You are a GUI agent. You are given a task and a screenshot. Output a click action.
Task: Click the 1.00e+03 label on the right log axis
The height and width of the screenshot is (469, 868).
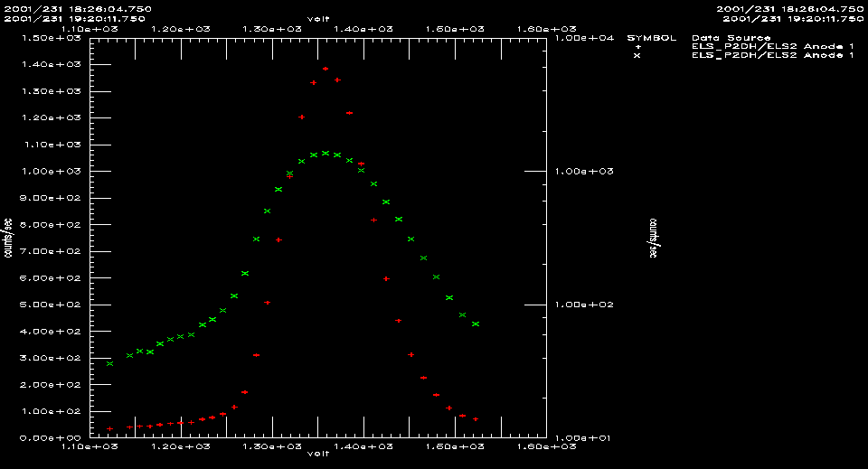(584, 172)
